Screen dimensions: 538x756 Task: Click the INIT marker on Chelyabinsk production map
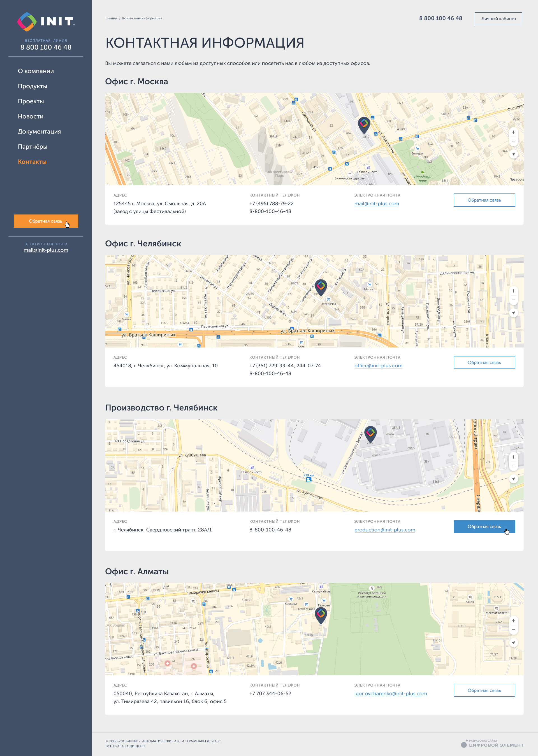(x=370, y=433)
